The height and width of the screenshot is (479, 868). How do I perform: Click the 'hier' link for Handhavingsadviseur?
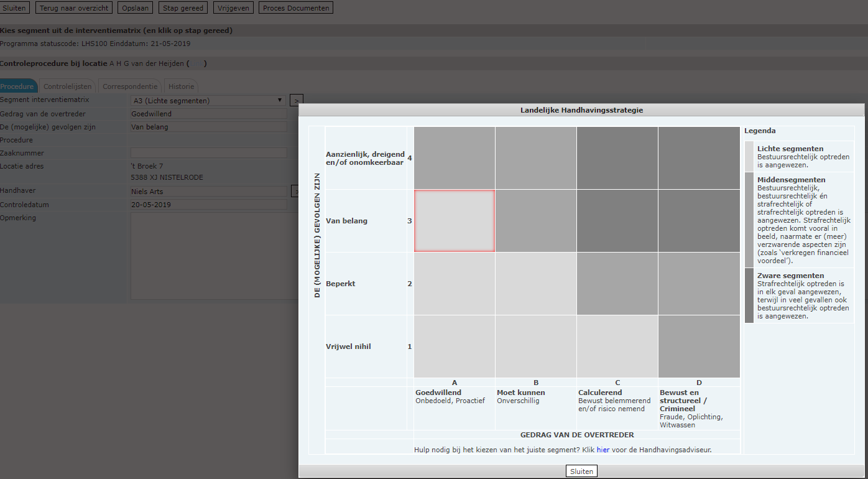603,449
